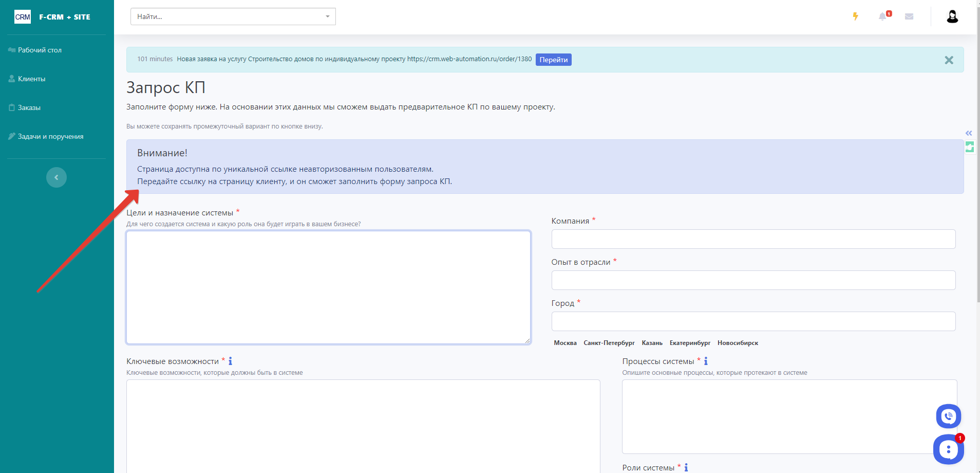This screenshot has height=473, width=980.
Task: Open the chat bot widget
Action: coord(948,450)
